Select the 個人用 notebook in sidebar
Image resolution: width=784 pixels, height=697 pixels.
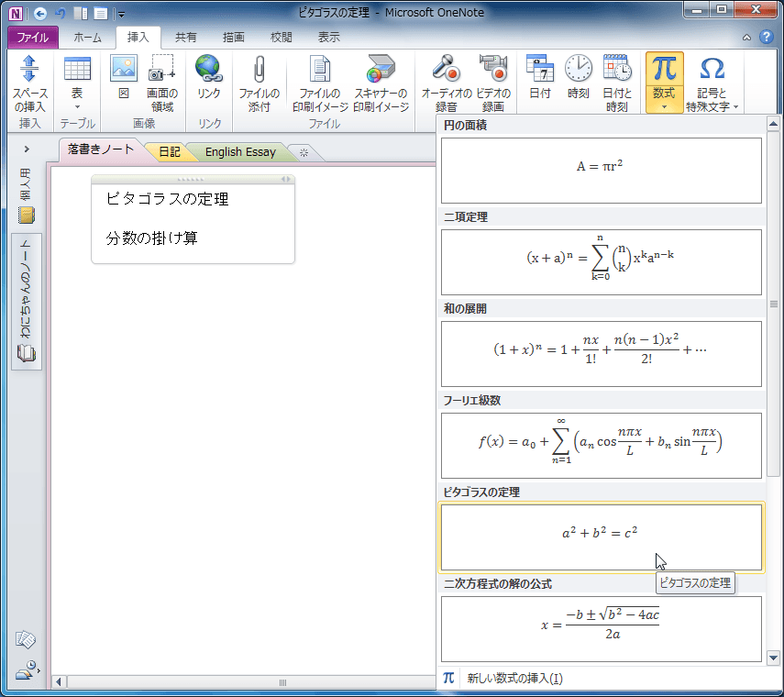[26, 196]
